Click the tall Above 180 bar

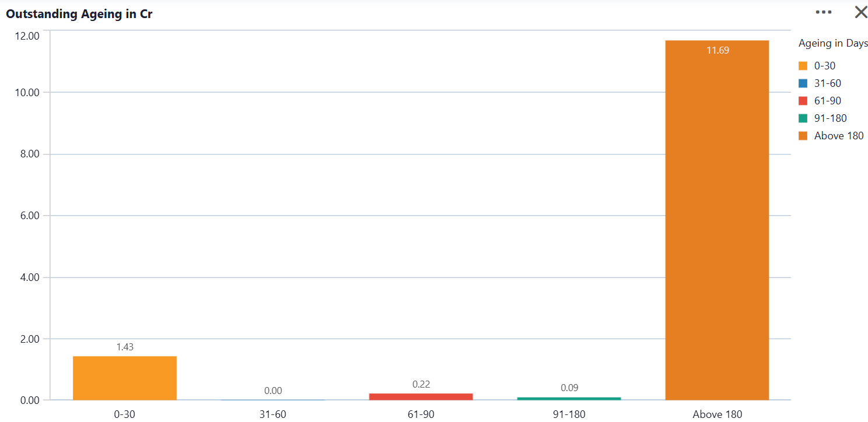pos(717,220)
